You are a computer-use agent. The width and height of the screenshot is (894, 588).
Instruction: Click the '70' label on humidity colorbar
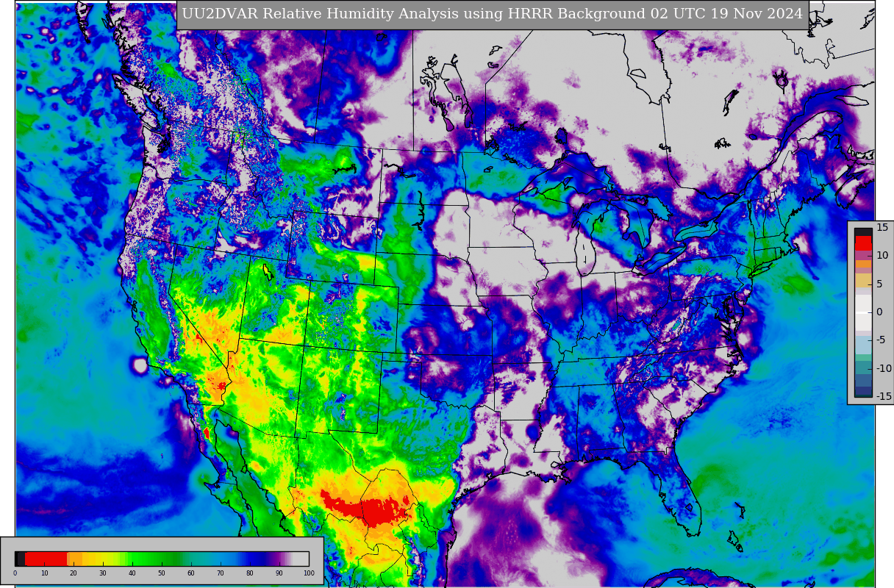tap(221, 573)
